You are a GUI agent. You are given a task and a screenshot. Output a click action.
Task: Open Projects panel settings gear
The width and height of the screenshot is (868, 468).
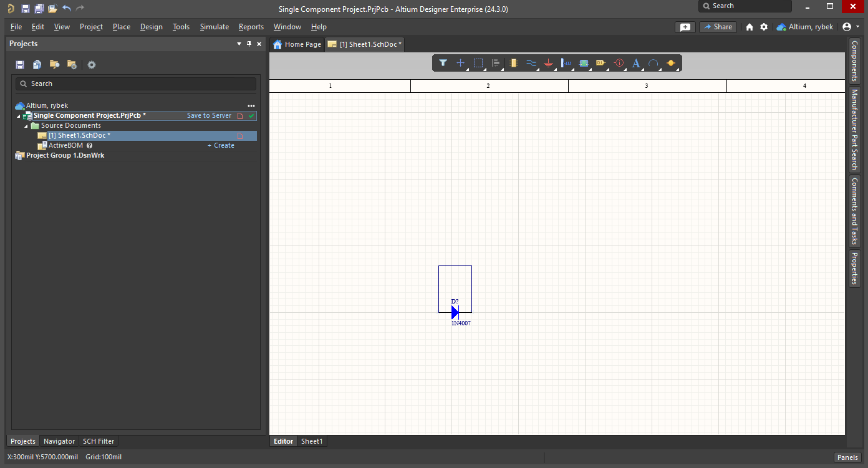(92, 65)
